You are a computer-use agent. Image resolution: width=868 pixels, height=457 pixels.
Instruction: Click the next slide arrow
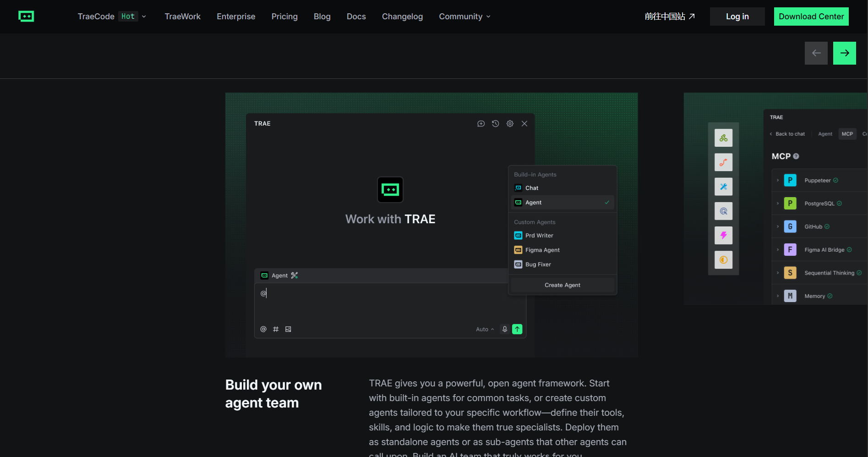845,53
